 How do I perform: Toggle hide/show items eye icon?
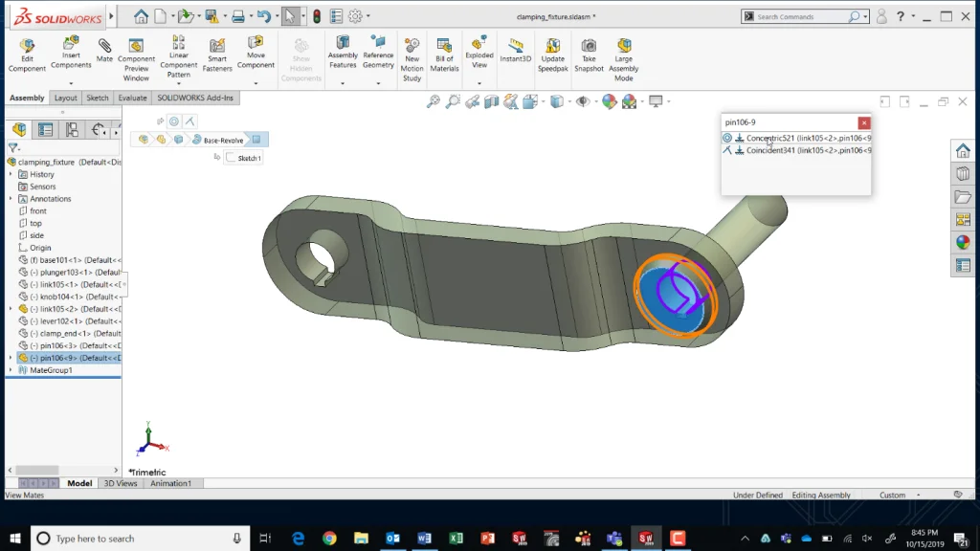point(584,101)
